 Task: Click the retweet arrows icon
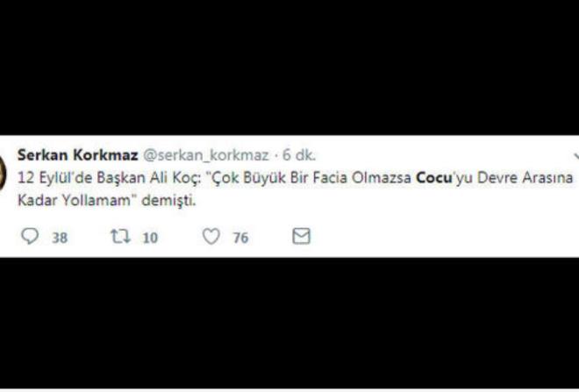point(121,236)
